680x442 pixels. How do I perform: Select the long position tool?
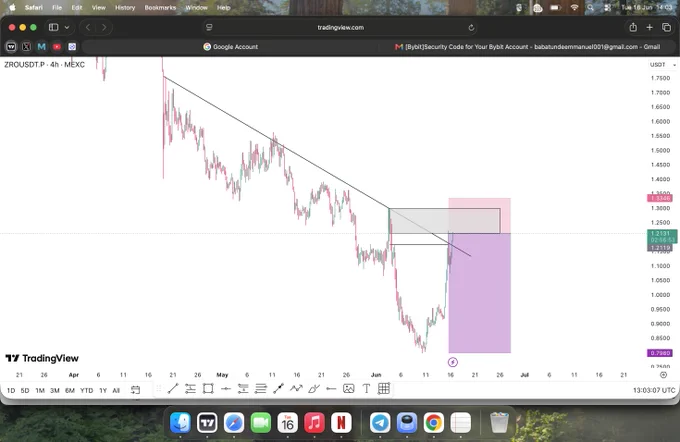[x=243, y=389]
